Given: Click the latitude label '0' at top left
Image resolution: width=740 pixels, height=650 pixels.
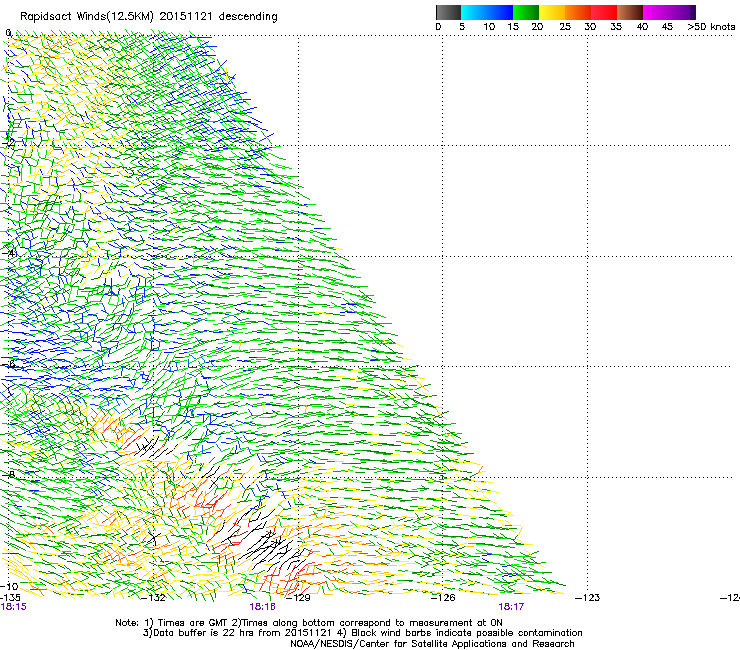Looking at the screenshot, I should tap(8, 33).
